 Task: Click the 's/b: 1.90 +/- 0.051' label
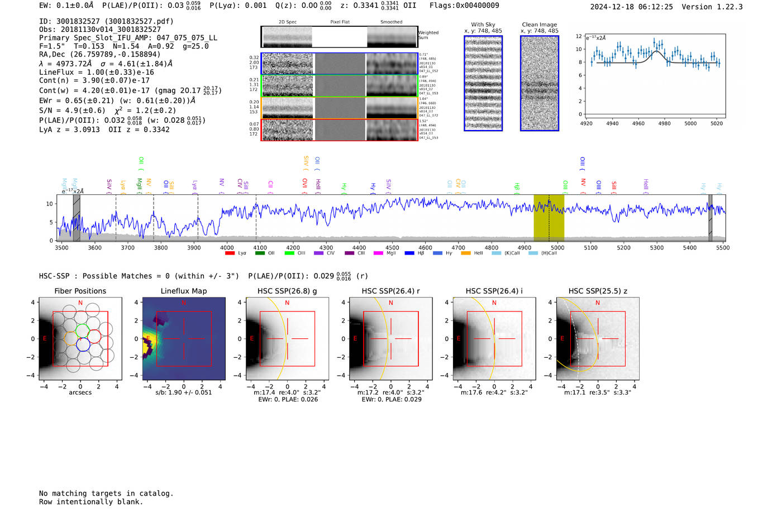184,392
